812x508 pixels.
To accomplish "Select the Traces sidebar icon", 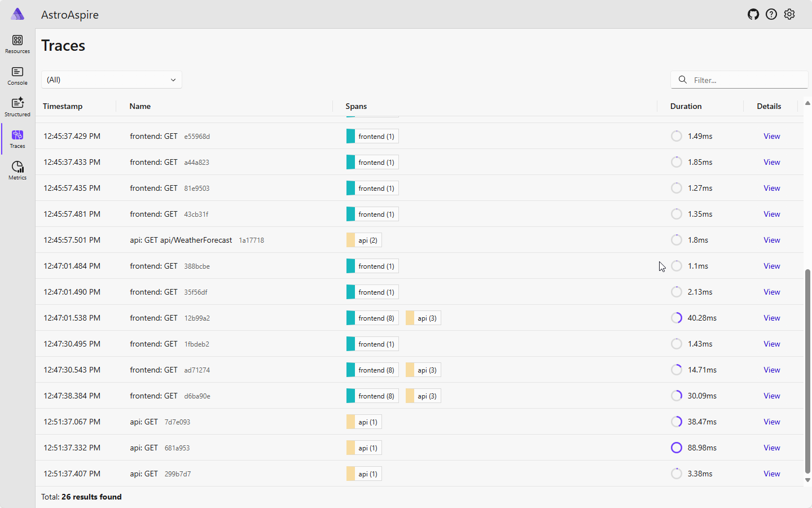I will point(17,135).
